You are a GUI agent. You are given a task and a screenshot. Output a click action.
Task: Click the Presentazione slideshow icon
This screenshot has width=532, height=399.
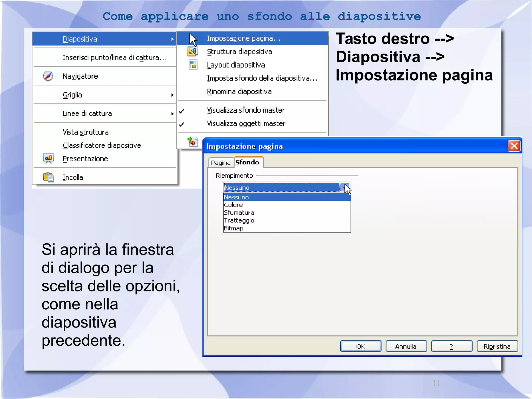coord(48,158)
